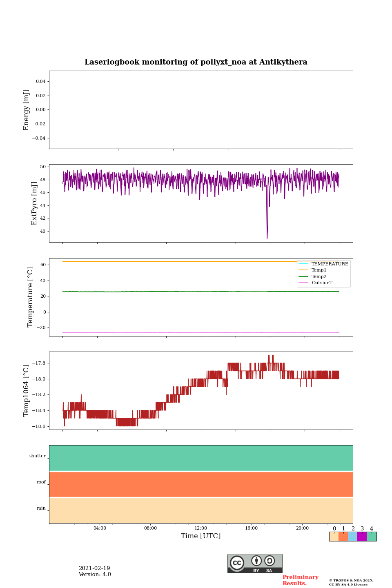Viewport: 392px width, 588px height.
Task: Click the 08:00 time tick label
Action: (x=150, y=528)
